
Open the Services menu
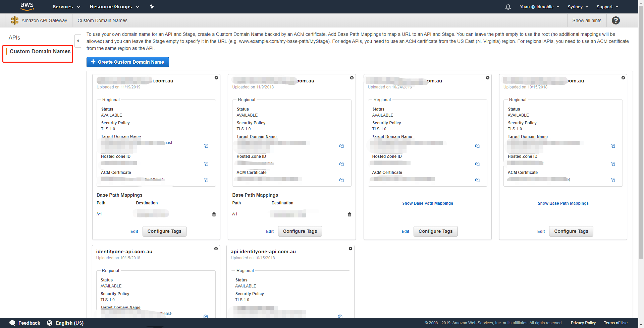(66, 7)
